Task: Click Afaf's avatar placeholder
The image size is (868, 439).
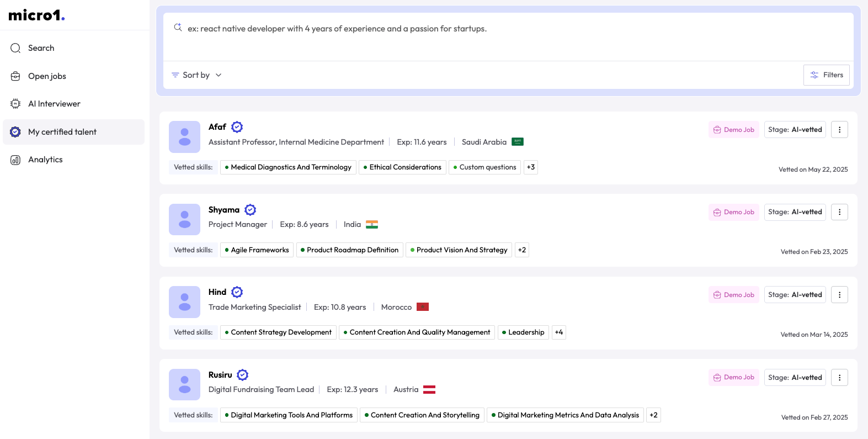Action: [x=184, y=137]
